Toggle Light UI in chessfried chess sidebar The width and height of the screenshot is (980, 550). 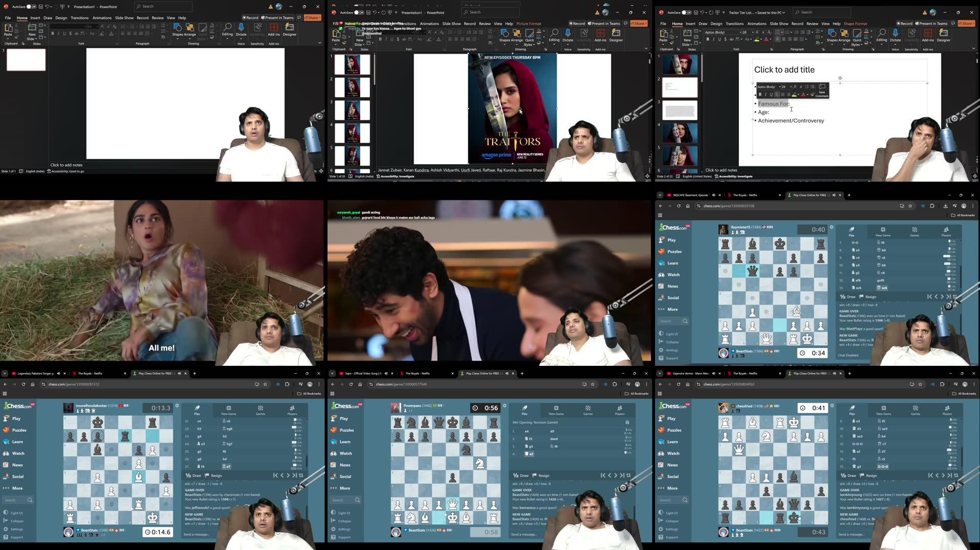click(668, 513)
